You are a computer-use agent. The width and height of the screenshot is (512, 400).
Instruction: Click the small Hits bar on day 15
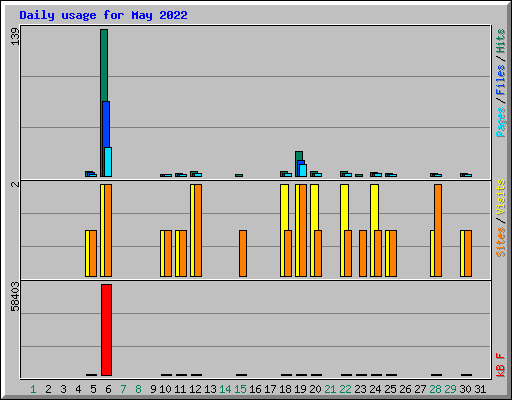(239, 175)
